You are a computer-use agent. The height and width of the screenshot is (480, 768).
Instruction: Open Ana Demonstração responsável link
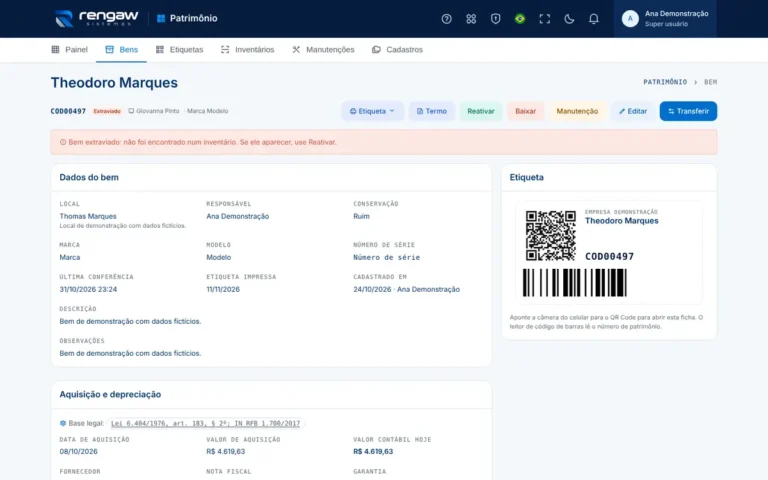coord(238,216)
